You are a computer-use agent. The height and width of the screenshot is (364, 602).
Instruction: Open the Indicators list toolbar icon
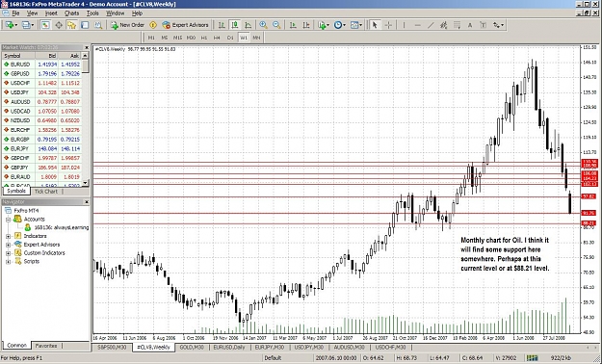[323, 25]
